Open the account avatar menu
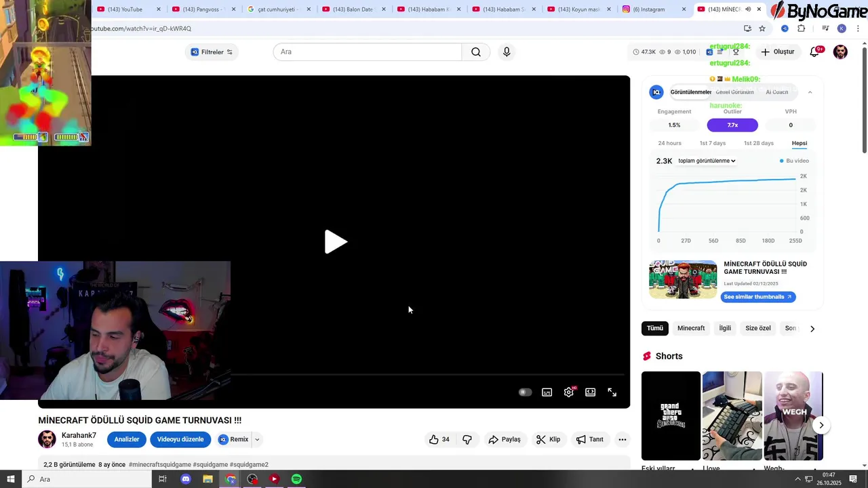The width and height of the screenshot is (868, 488). tap(840, 52)
